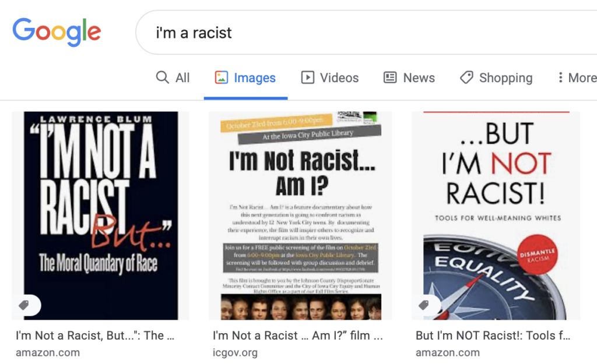Image resolution: width=597 pixels, height=364 pixels.
Task: Click the three-dot icon beside More
Action: 560,77
